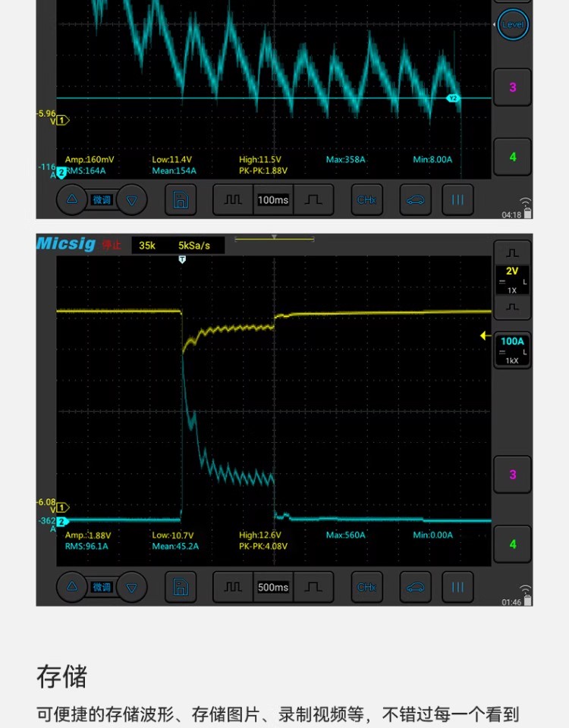Turn on channel 4 below the Level button
Image resolution: width=569 pixels, height=728 pixels.
tap(512, 157)
